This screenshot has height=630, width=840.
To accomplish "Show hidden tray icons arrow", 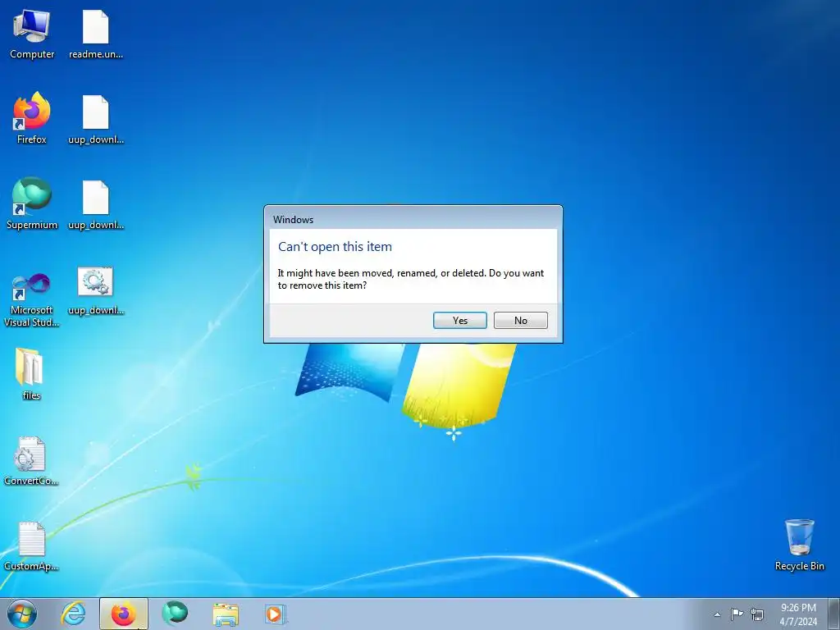I will click(x=717, y=614).
